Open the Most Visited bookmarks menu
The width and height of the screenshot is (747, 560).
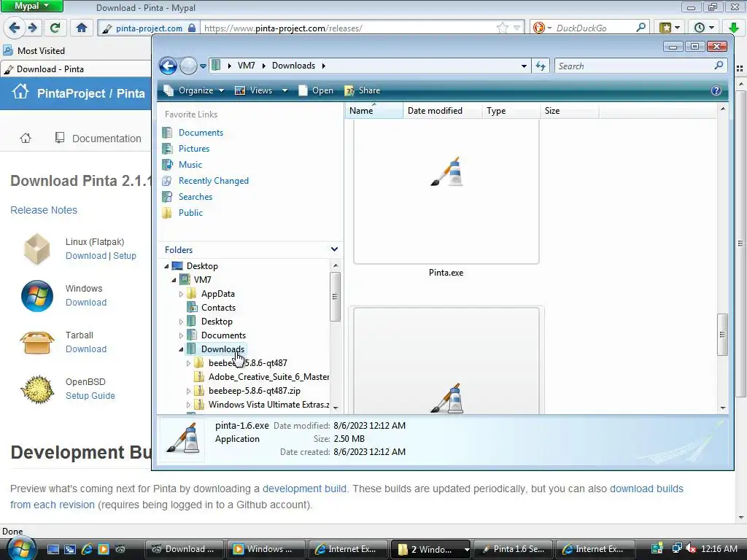coord(34,50)
